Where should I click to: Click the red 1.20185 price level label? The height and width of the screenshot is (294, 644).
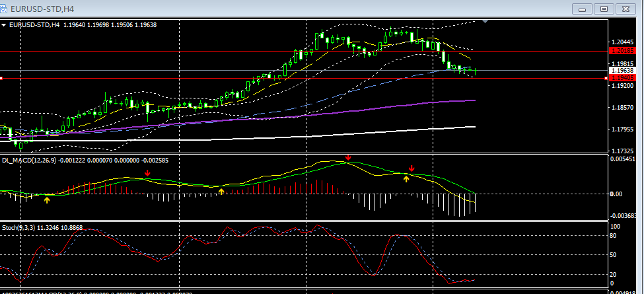click(622, 51)
